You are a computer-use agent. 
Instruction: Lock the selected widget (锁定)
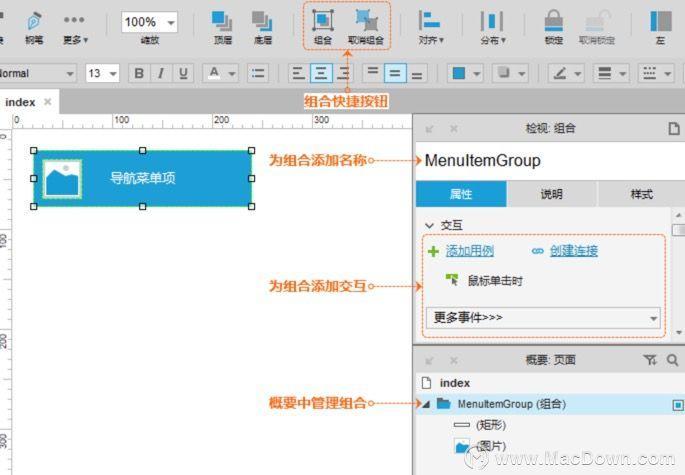pos(554,28)
